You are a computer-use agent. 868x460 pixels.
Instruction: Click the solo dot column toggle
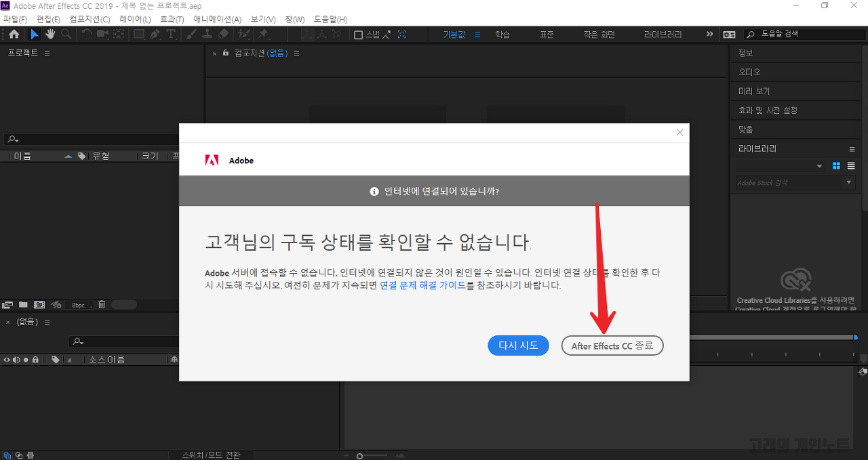point(26,360)
